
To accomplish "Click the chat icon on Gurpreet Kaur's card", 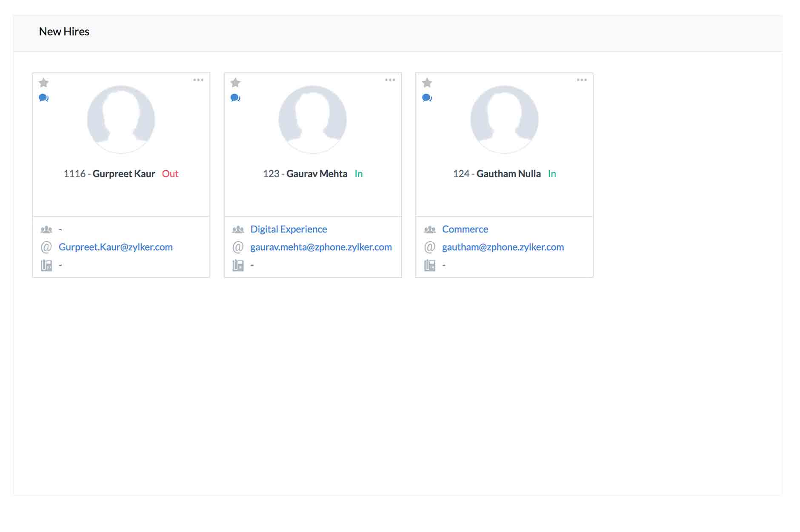I will 44,97.
